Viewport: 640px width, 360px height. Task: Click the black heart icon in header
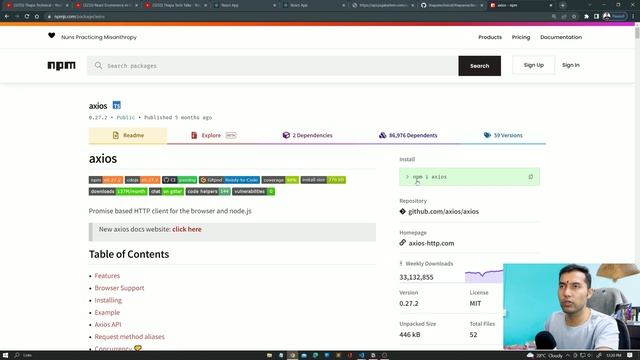coord(51,36)
